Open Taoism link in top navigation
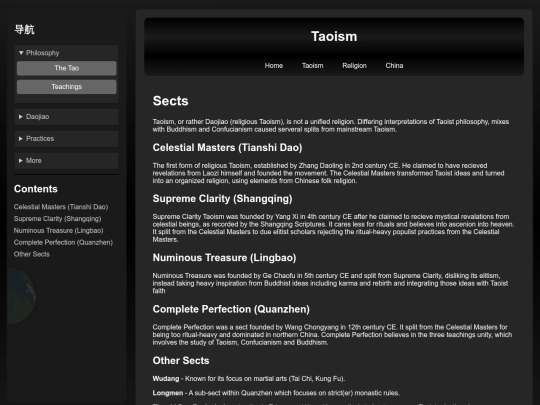The height and width of the screenshot is (405, 540). (x=313, y=65)
